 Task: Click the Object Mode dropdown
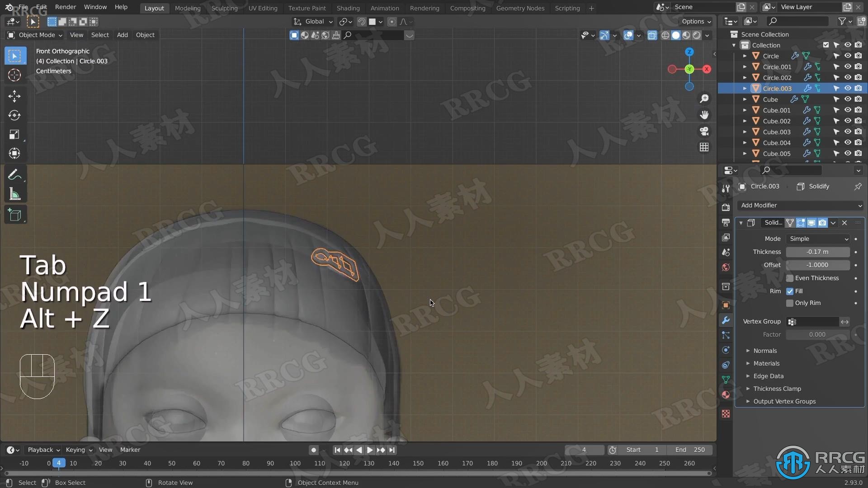[x=39, y=34]
